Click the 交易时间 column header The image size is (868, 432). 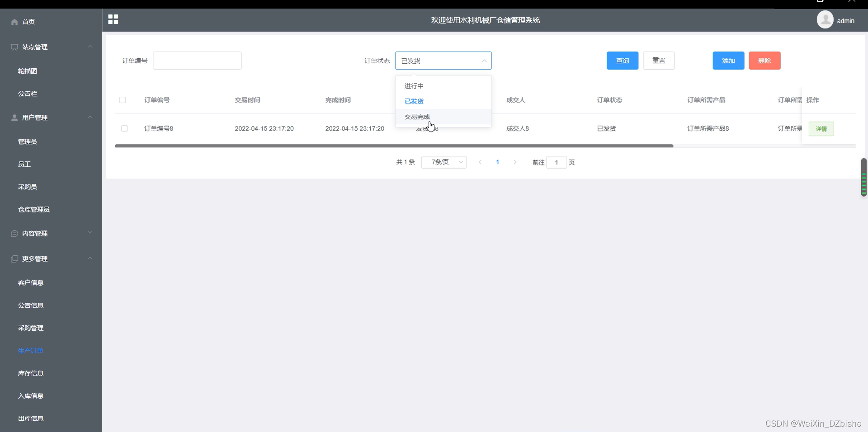pos(247,100)
